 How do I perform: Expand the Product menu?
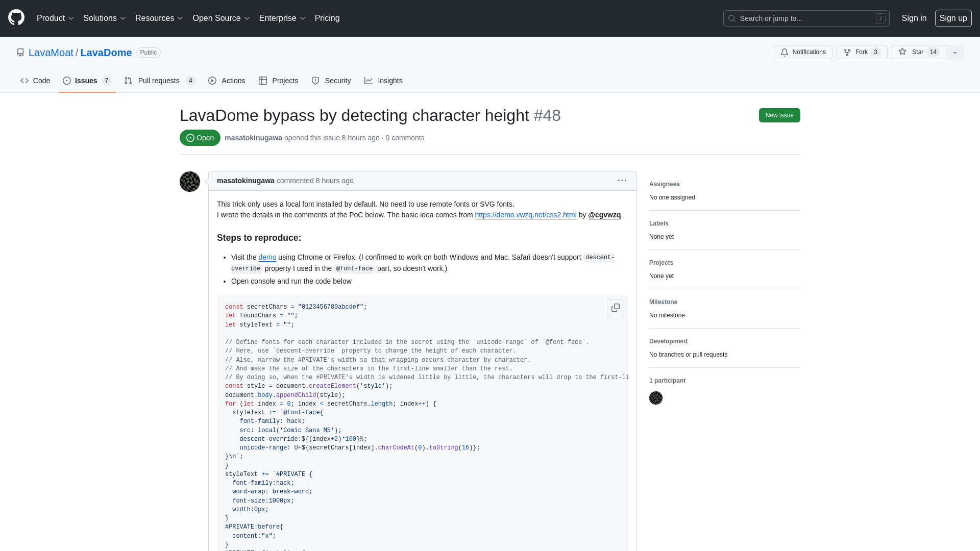55,18
